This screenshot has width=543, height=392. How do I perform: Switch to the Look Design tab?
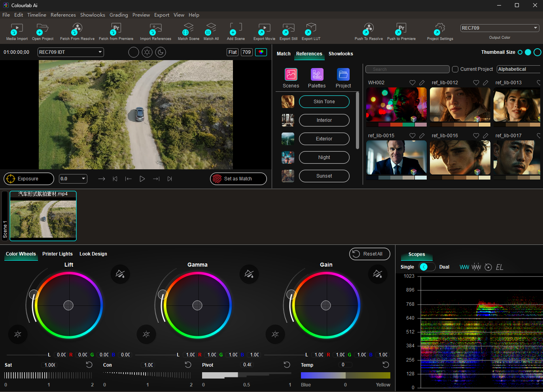93,254
